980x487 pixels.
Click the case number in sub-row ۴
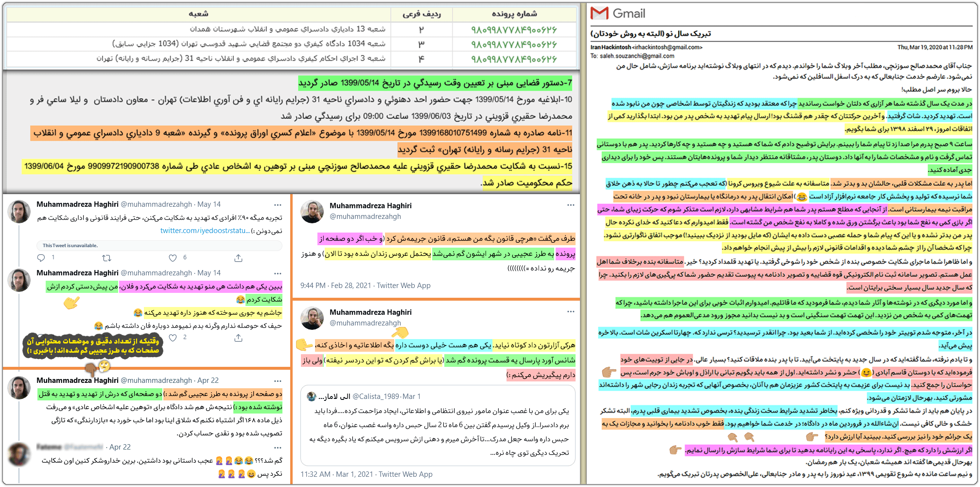tap(514, 59)
